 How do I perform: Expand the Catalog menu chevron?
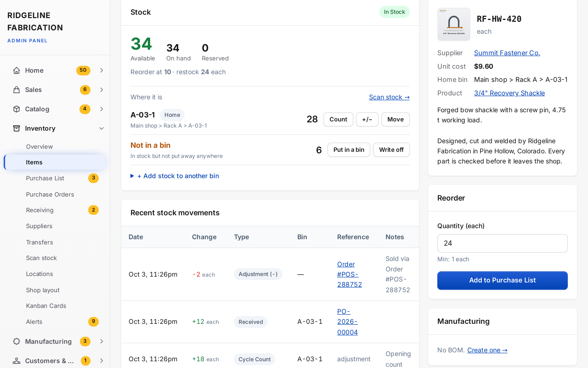coord(102,109)
